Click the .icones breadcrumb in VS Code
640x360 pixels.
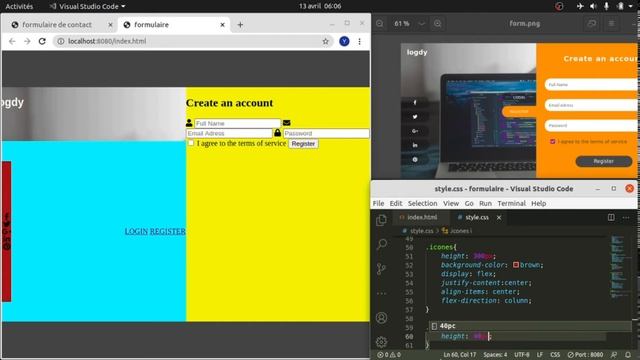[457, 231]
